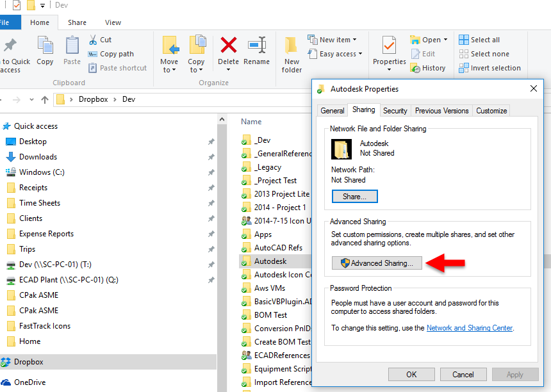
Task: Click the Advanced Sharing button
Action: (x=377, y=263)
